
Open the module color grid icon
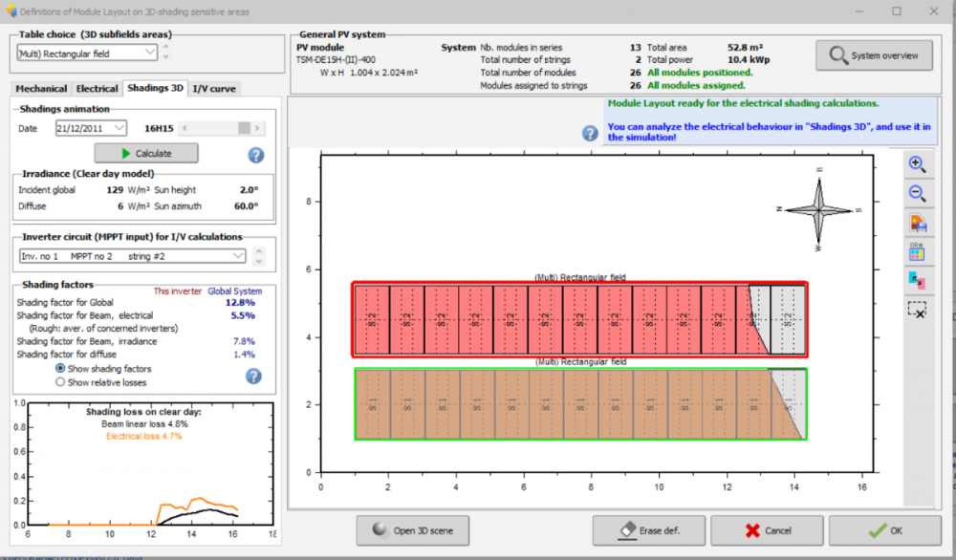pyautogui.click(x=917, y=251)
